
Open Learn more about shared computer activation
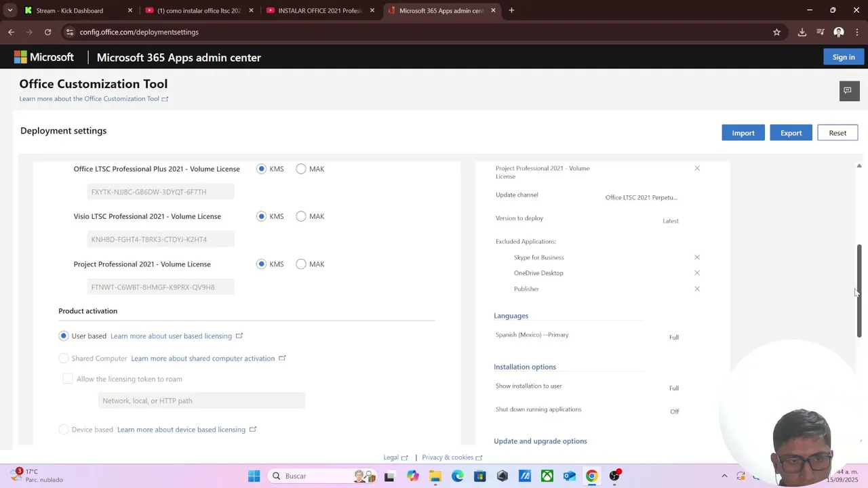(x=208, y=358)
